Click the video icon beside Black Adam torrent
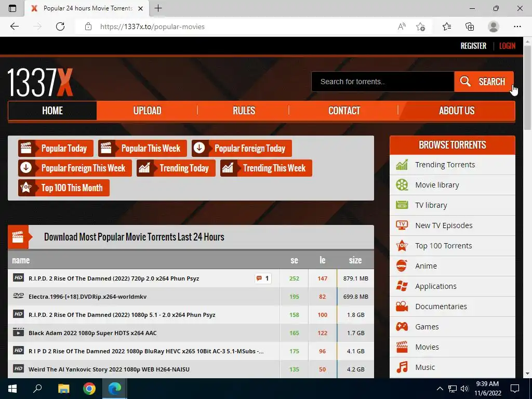The image size is (532, 399). tap(18, 332)
